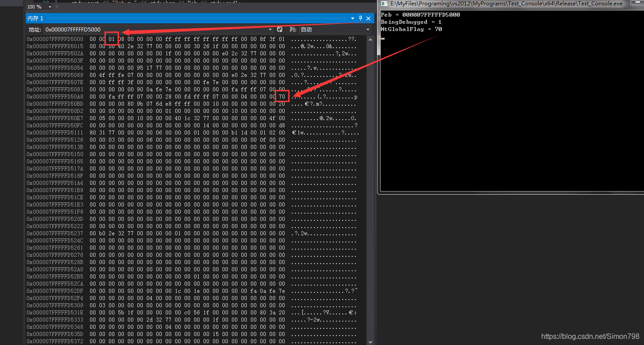This screenshot has width=644, height=345.
Task: Select memory row address 0x000007FFFFFD5309
Action: [x=55, y=305]
